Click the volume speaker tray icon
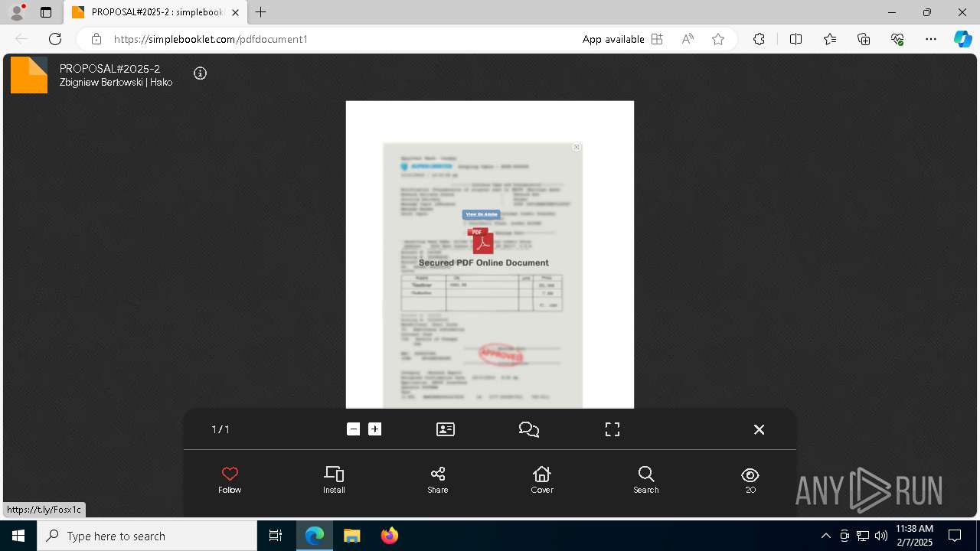This screenshot has width=980, height=551. coord(881,536)
